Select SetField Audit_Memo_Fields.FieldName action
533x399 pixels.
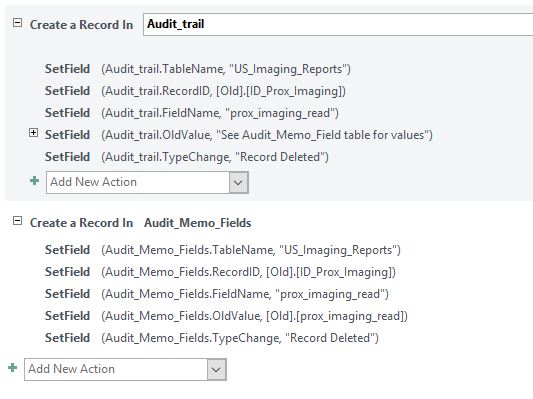[217, 294]
